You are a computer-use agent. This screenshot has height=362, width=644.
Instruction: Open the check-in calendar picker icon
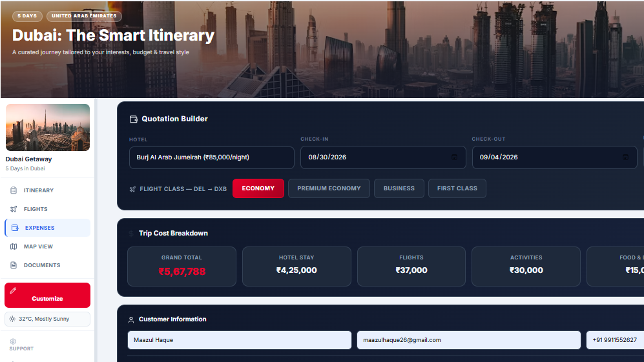click(454, 157)
